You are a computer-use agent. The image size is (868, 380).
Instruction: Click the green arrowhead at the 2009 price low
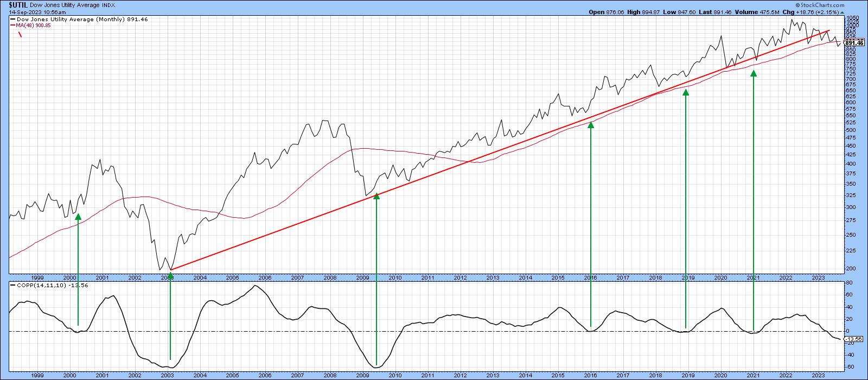pyautogui.click(x=376, y=196)
